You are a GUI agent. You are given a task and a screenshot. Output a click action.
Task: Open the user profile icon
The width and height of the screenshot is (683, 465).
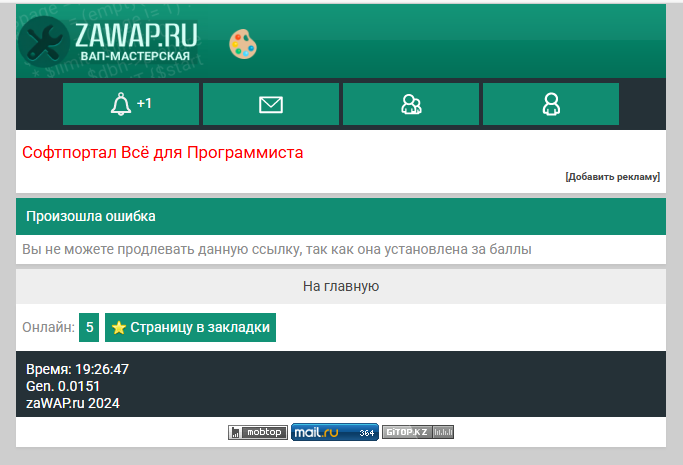[551, 104]
